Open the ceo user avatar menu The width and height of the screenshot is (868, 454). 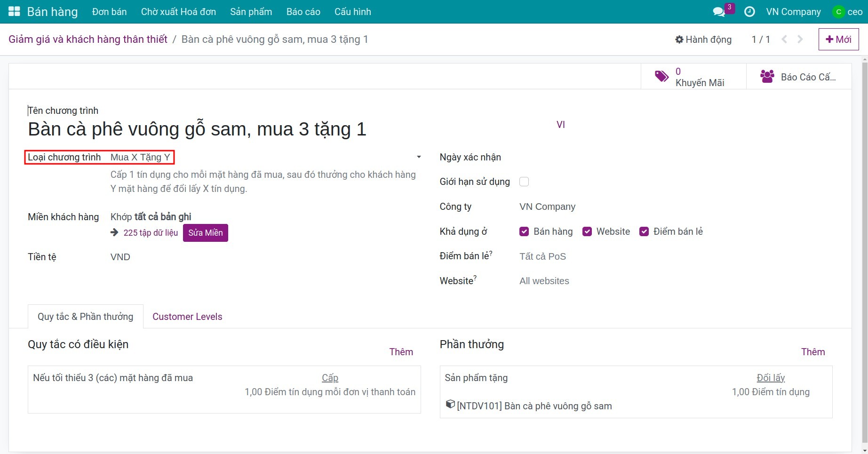point(848,12)
